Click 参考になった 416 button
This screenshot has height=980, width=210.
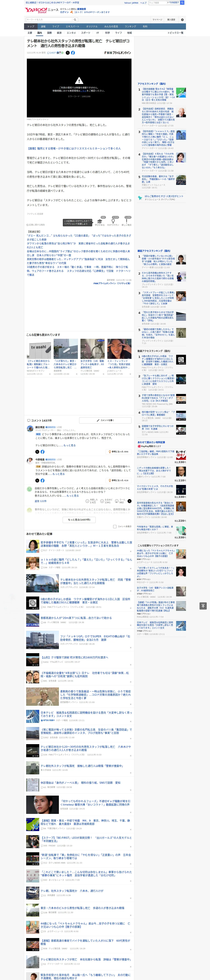(x=119, y=481)
